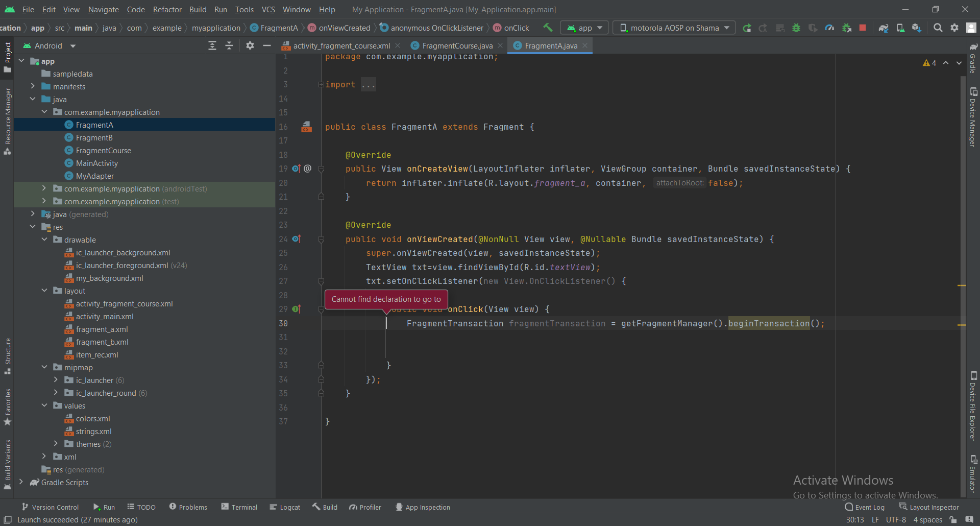The height and width of the screenshot is (526, 980).
Task: Open the motorola AOSP device dropdown
Action: pos(674,28)
